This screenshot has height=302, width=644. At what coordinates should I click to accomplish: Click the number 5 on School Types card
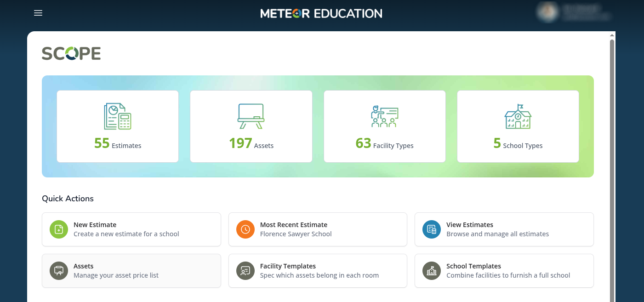[x=497, y=143]
